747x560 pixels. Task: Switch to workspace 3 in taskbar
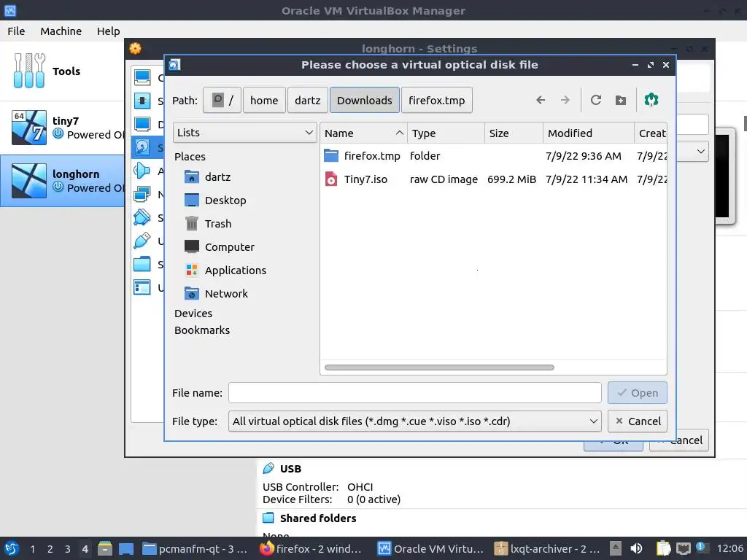(67, 549)
